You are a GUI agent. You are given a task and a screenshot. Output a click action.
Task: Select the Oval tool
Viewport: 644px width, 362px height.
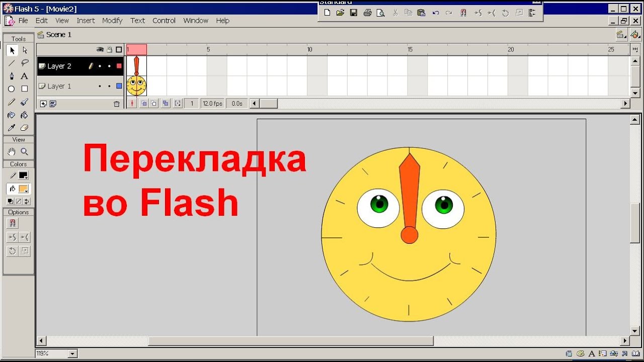tap(12, 89)
